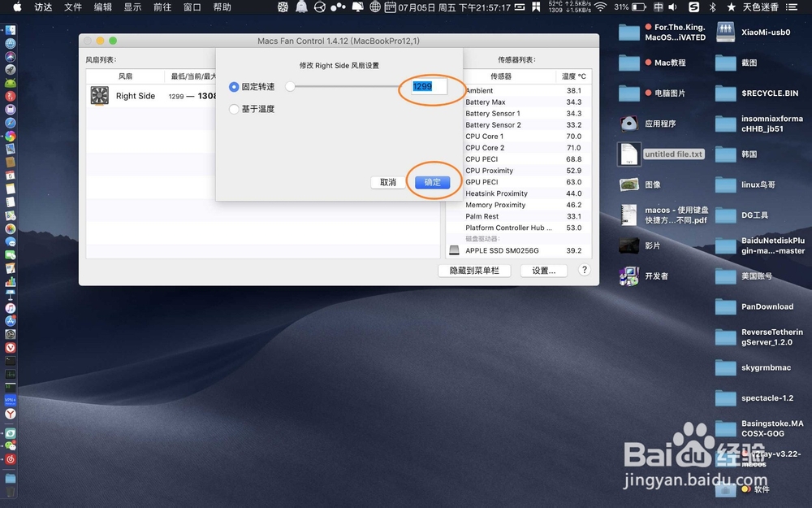Viewport: 812px width, 508px height.
Task: Open the 访达 menu
Action: click(x=44, y=7)
